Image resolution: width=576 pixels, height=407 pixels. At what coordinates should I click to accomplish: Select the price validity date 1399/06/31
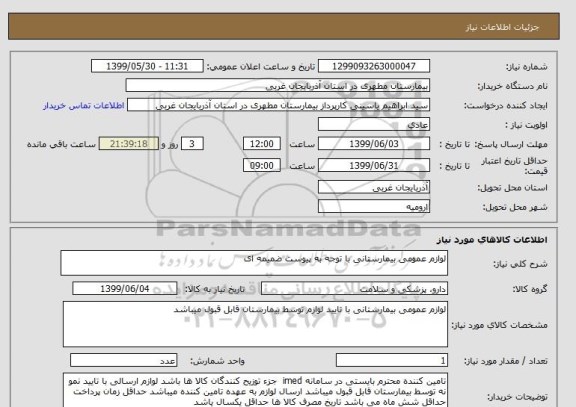click(x=374, y=165)
